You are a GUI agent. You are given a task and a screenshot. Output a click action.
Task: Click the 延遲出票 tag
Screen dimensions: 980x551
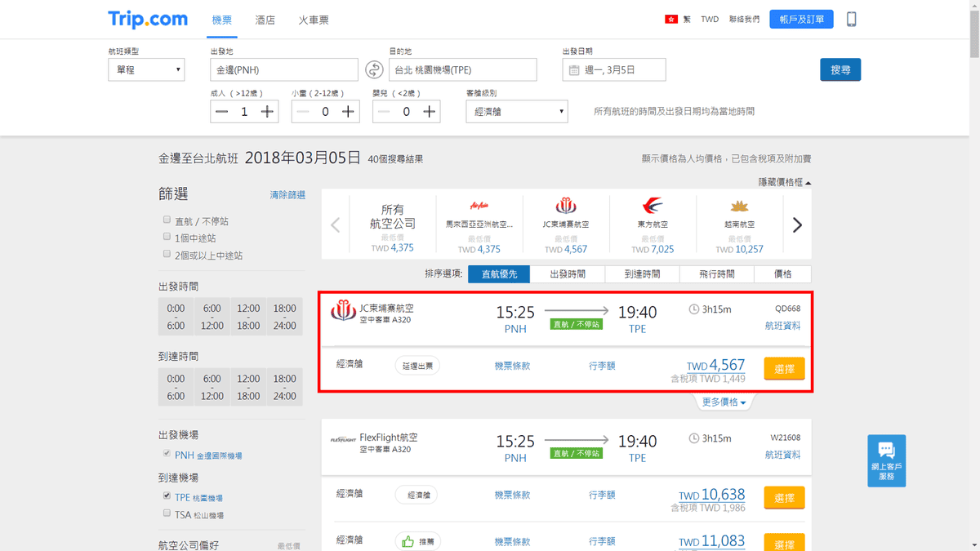[417, 366]
